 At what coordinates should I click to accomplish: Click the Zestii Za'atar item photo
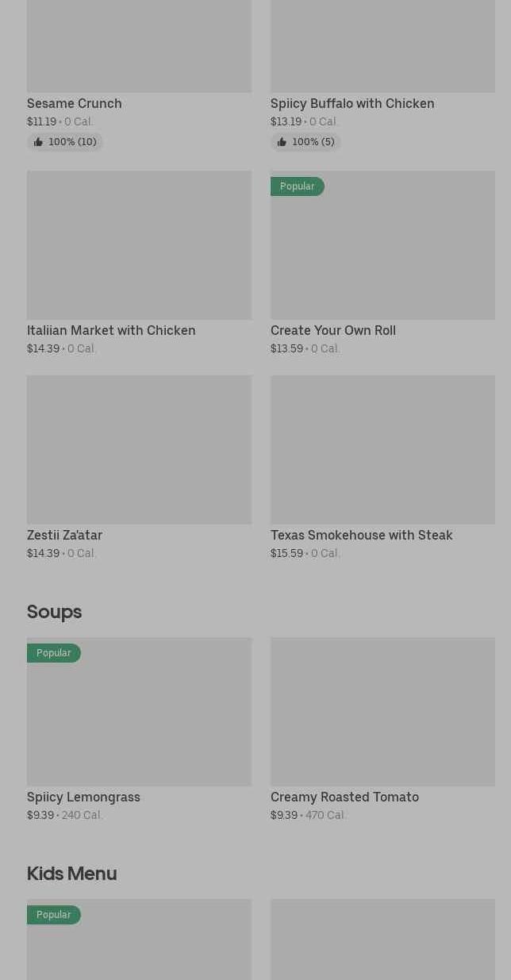(x=139, y=450)
